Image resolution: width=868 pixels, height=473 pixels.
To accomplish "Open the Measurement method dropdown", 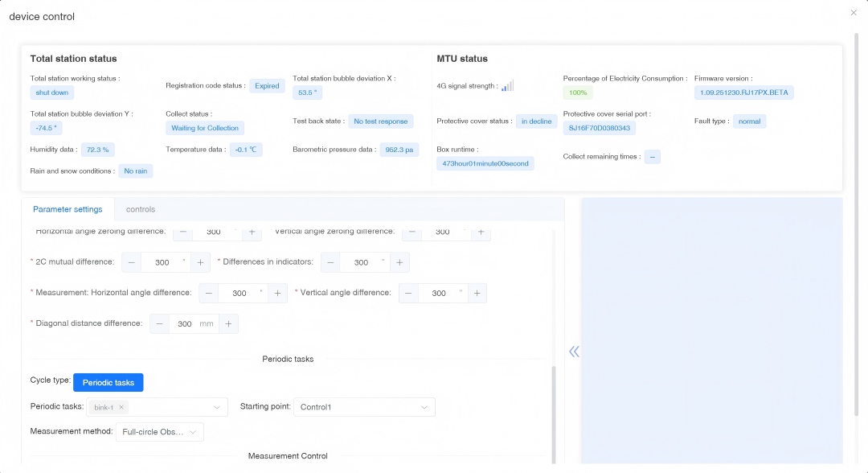I will 193,432.
